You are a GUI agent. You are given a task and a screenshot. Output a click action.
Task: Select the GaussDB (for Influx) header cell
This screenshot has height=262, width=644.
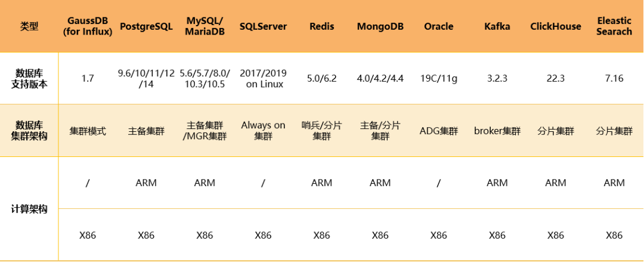click(x=88, y=26)
